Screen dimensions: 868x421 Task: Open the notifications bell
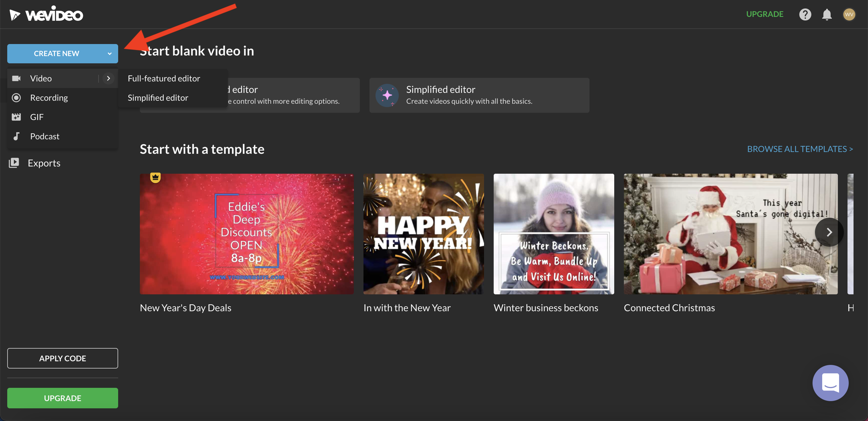tap(827, 14)
